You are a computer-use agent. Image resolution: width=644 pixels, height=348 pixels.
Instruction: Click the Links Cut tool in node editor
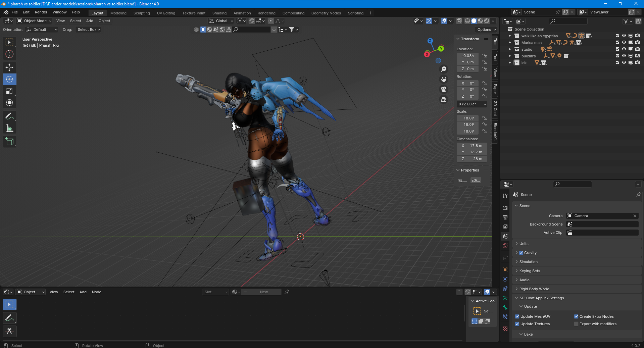point(9,331)
